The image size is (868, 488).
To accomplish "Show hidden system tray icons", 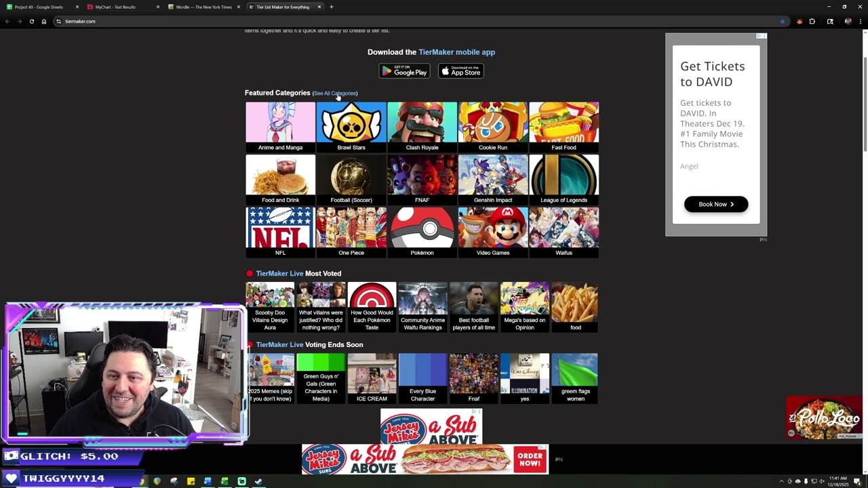I will tap(781, 481).
